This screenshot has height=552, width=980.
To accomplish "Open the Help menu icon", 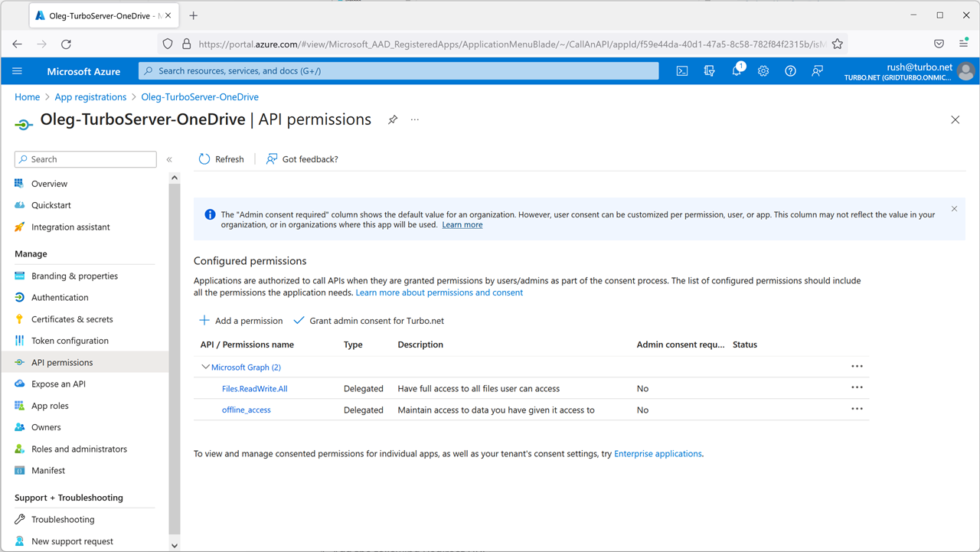I will point(789,70).
